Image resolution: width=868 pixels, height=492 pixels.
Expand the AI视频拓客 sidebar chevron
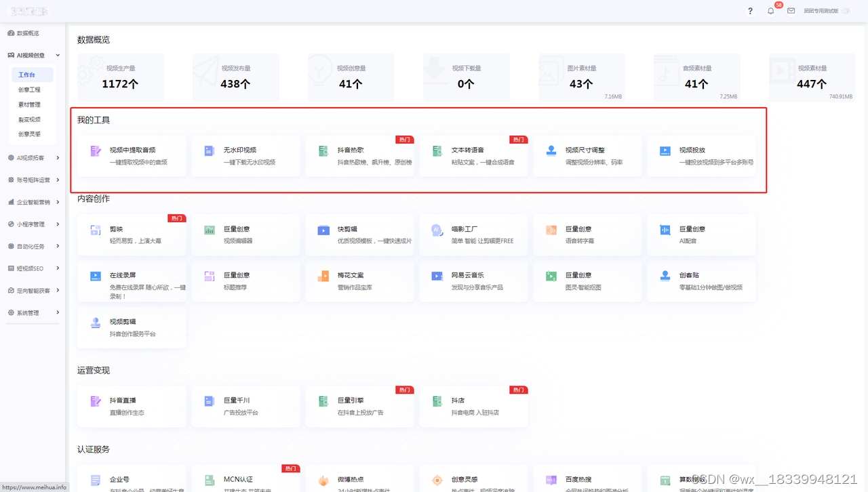pos(58,158)
